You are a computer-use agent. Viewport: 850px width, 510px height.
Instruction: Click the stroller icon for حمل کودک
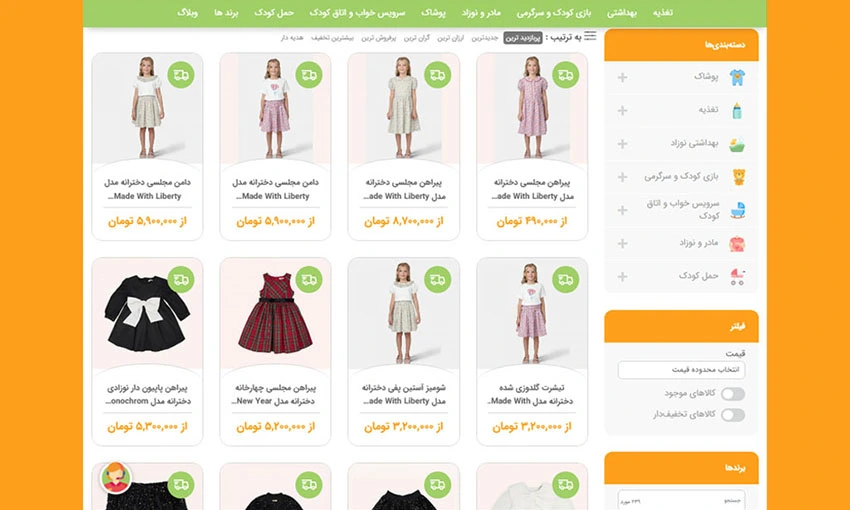coord(737,276)
